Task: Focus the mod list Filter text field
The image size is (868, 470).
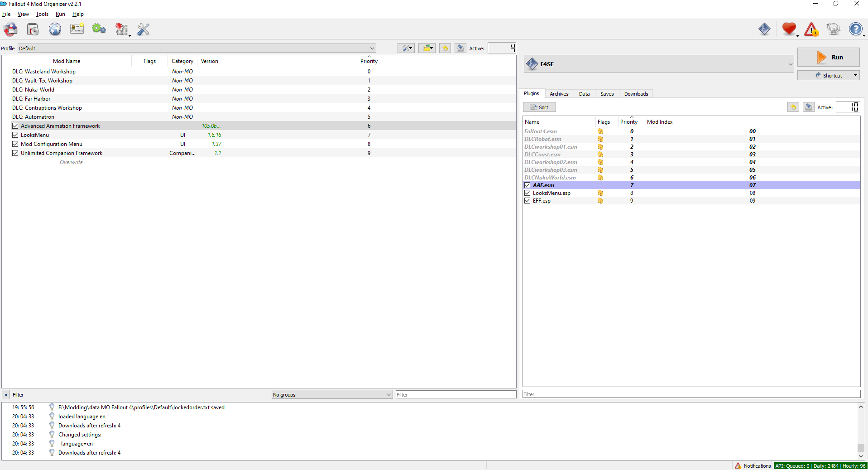Action: click(456, 394)
